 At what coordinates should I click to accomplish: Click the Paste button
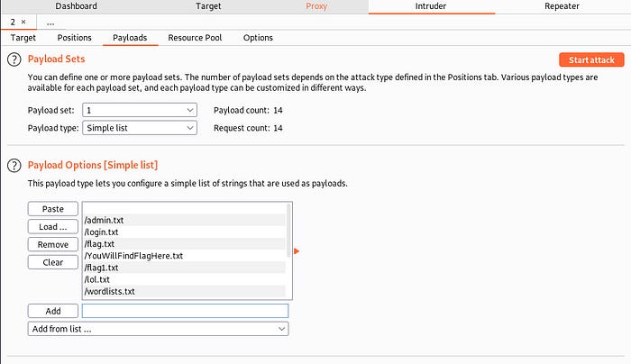pyautogui.click(x=52, y=209)
